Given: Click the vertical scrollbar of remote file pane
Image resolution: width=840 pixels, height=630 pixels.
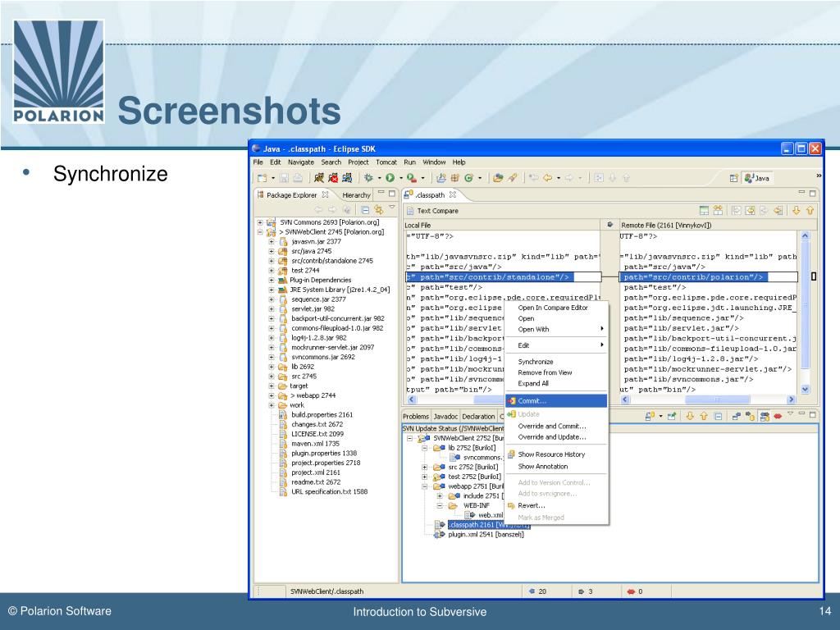Looking at the screenshot, I should click(x=805, y=313).
